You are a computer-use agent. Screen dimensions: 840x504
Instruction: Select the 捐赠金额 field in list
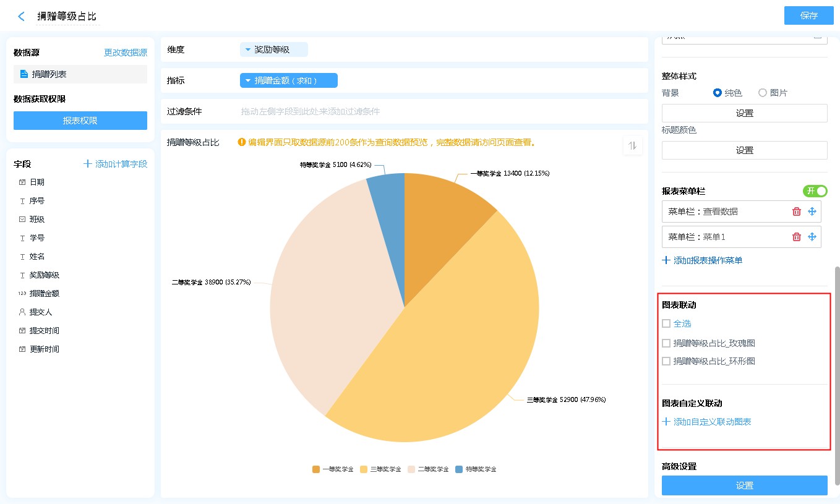pos(45,294)
